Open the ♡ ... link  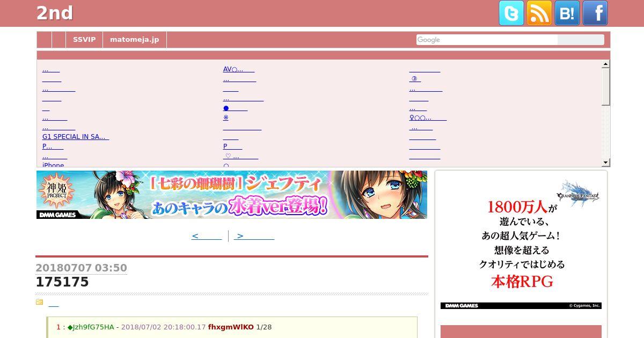240,156
